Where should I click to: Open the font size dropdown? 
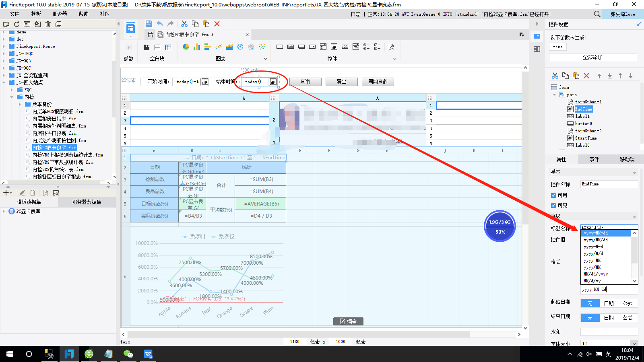point(634,343)
